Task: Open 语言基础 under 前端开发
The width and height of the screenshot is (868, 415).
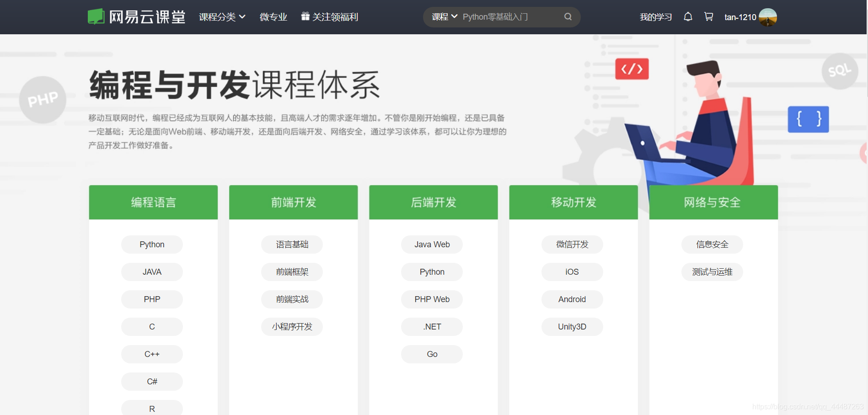Action: 292,245
